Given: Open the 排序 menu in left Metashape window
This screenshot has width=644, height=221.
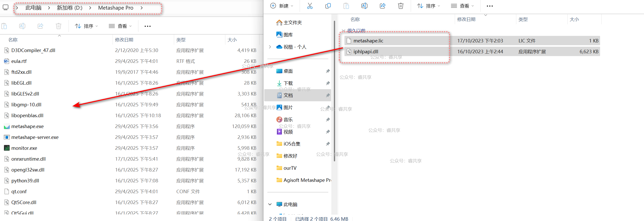Looking at the screenshot, I should (86, 26).
